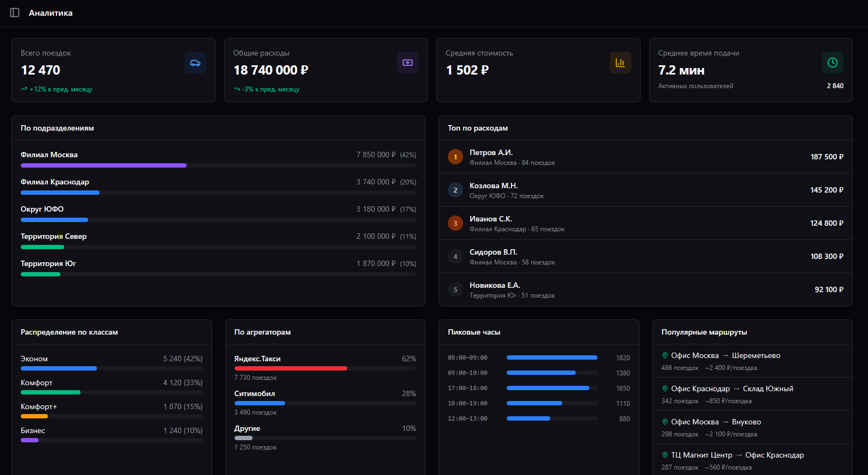Click the rank 3 badge next to Иванов С.К.
868x475 pixels.
(x=455, y=223)
